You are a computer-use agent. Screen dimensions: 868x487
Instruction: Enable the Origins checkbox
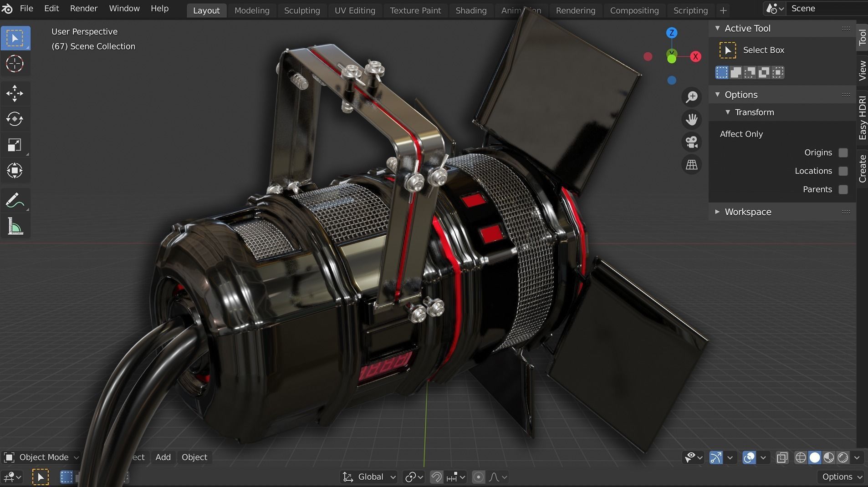(843, 152)
